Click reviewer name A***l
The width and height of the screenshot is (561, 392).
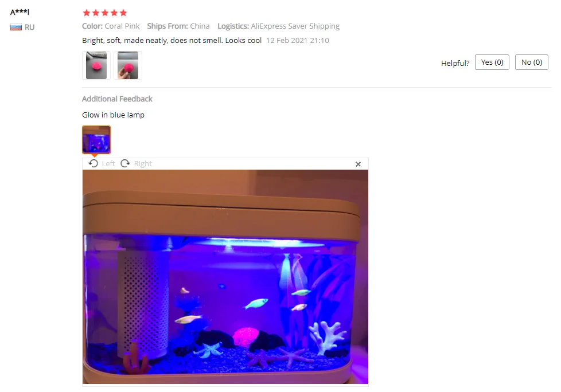point(20,12)
